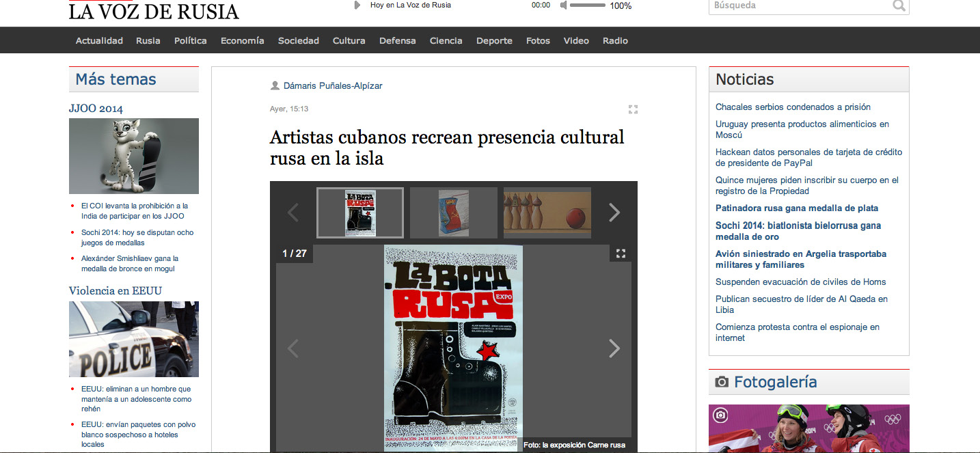Click the search magnifier icon
980x453 pixels.
899,6
